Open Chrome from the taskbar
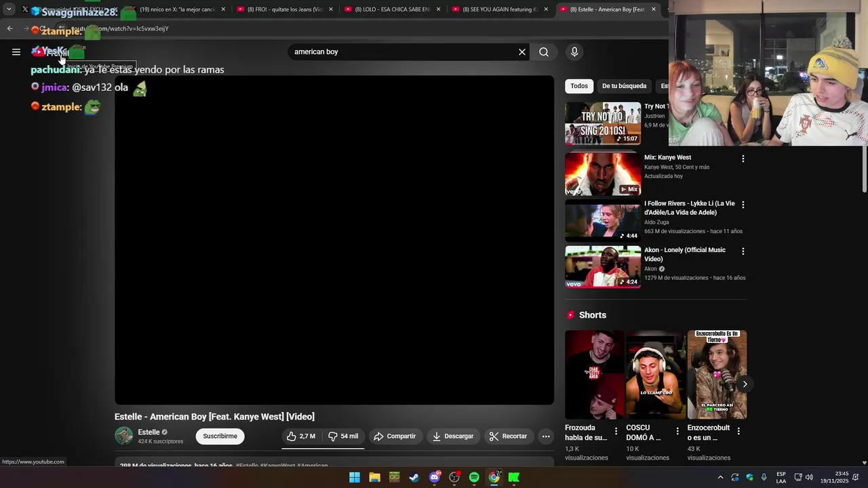Viewport: 868px width, 488px height. pyautogui.click(x=494, y=477)
